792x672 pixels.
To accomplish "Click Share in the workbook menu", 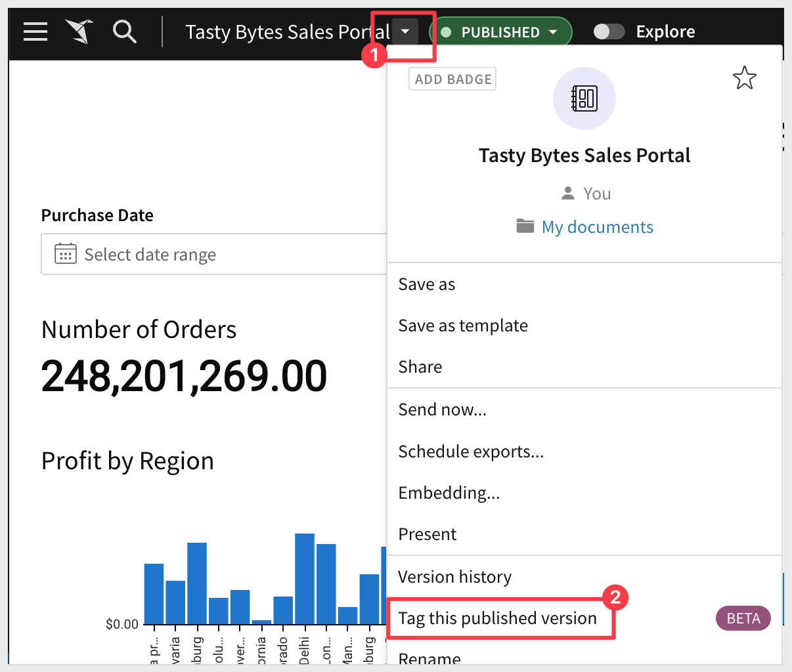I will click(420, 367).
